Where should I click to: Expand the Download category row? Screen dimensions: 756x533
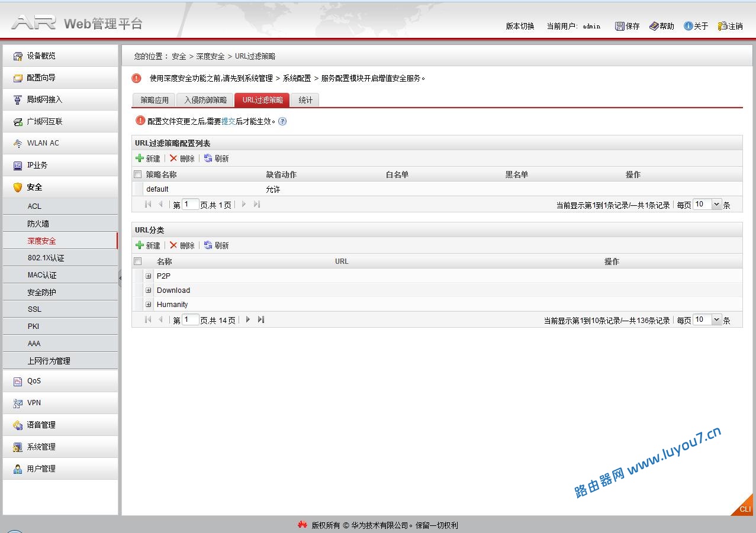point(149,290)
